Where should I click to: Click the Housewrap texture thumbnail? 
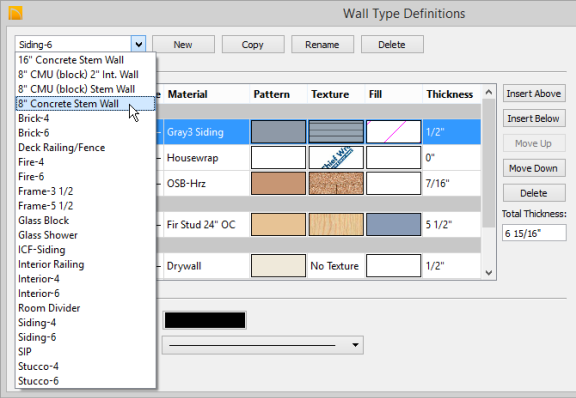[336, 158]
